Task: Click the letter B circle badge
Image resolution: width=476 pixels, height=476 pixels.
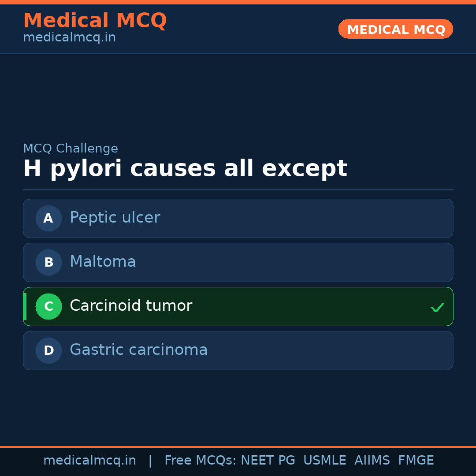Action: tap(48, 262)
